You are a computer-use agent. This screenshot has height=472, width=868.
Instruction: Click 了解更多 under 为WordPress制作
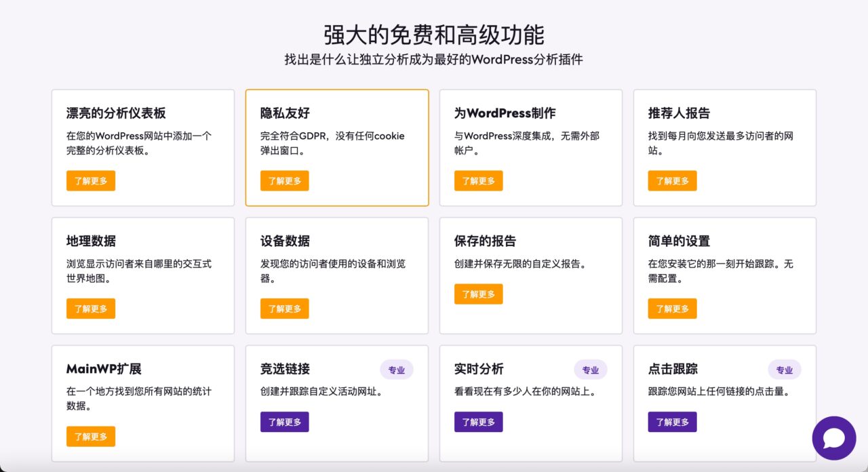tap(479, 181)
